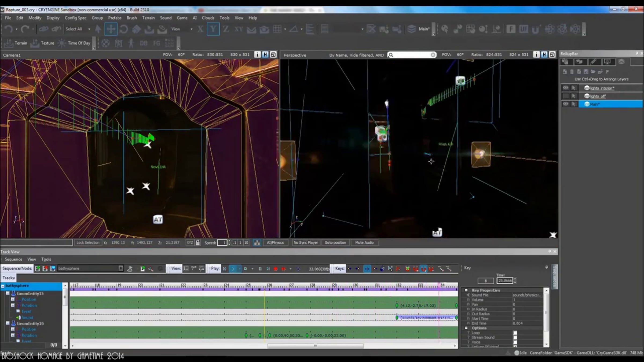Constrain to the Z axis

[x=226, y=29]
